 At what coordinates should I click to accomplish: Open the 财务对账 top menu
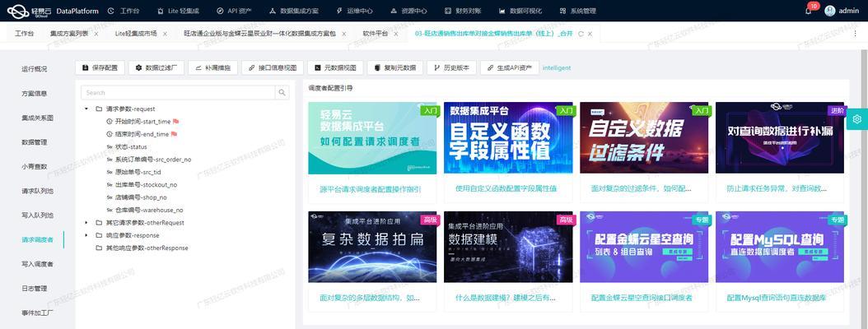pyautogui.click(x=463, y=11)
